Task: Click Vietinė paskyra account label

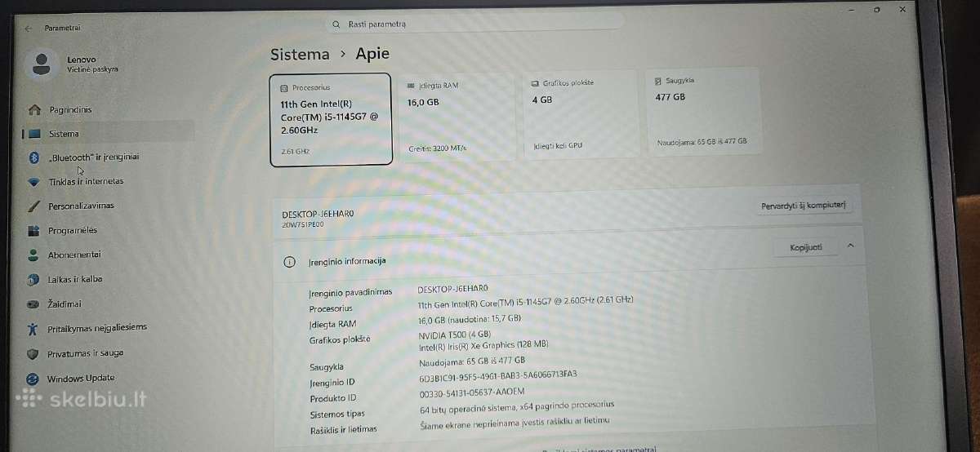Action: pos(92,70)
